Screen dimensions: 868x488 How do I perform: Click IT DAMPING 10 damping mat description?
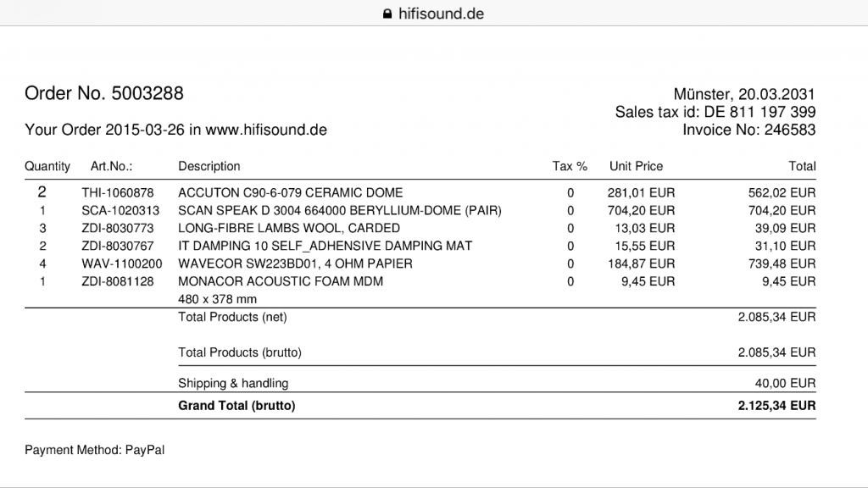(325, 247)
